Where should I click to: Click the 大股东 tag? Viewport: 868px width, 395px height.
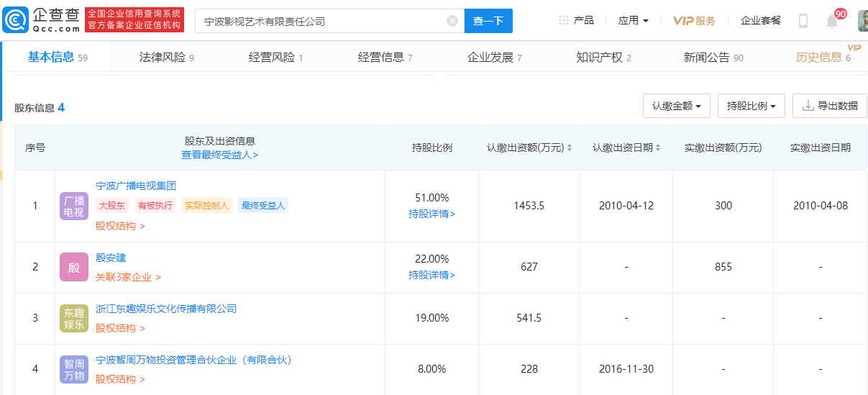pyautogui.click(x=113, y=206)
